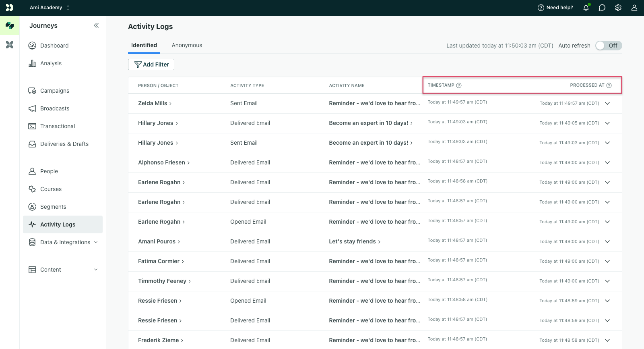
Task: Switch to the Anonymous tab
Action: [187, 46]
